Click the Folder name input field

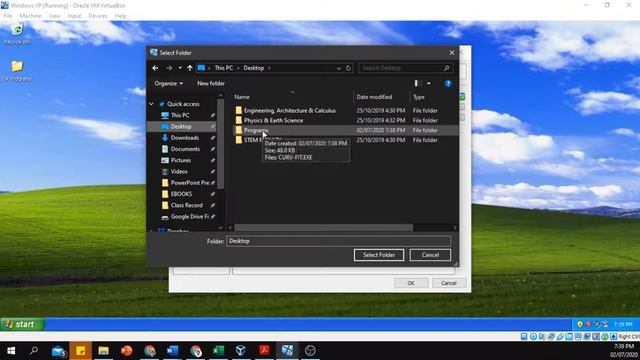pyautogui.click(x=338, y=241)
